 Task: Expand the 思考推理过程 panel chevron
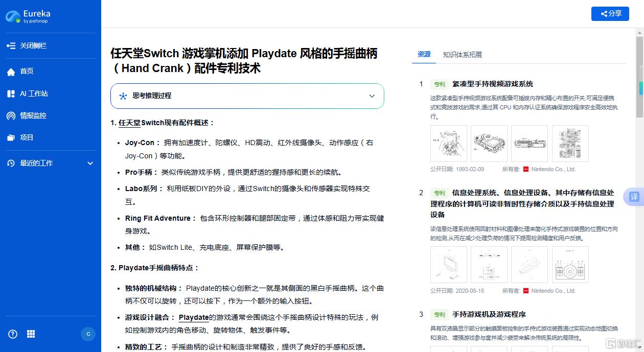(372, 96)
